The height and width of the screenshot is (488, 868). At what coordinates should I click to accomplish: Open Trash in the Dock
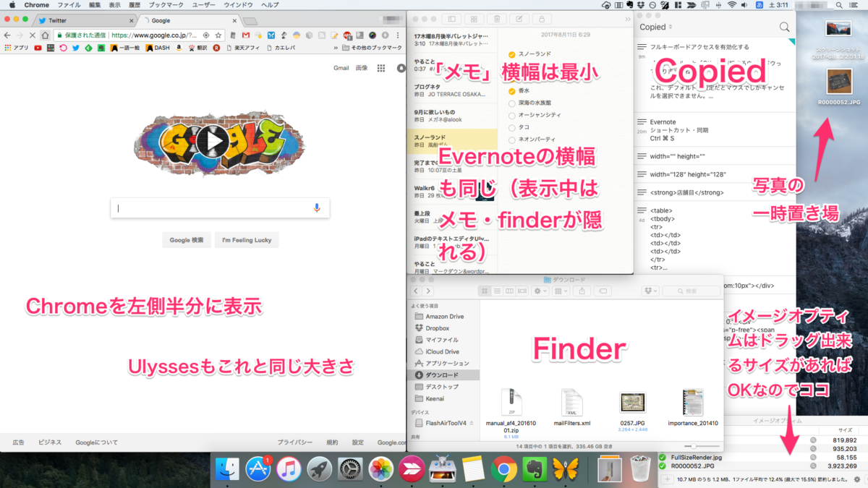click(639, 470)
